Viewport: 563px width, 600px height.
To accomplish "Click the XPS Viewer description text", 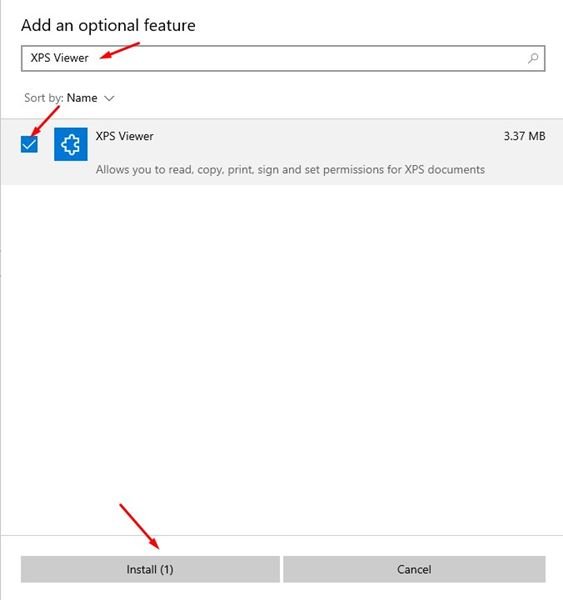I will pos(290,170).
